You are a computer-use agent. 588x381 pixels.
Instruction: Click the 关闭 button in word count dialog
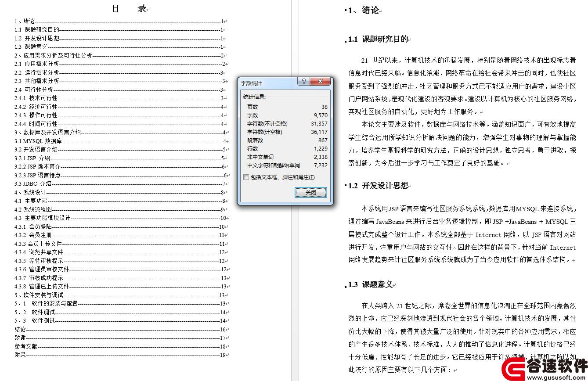(x=310, y=192)
